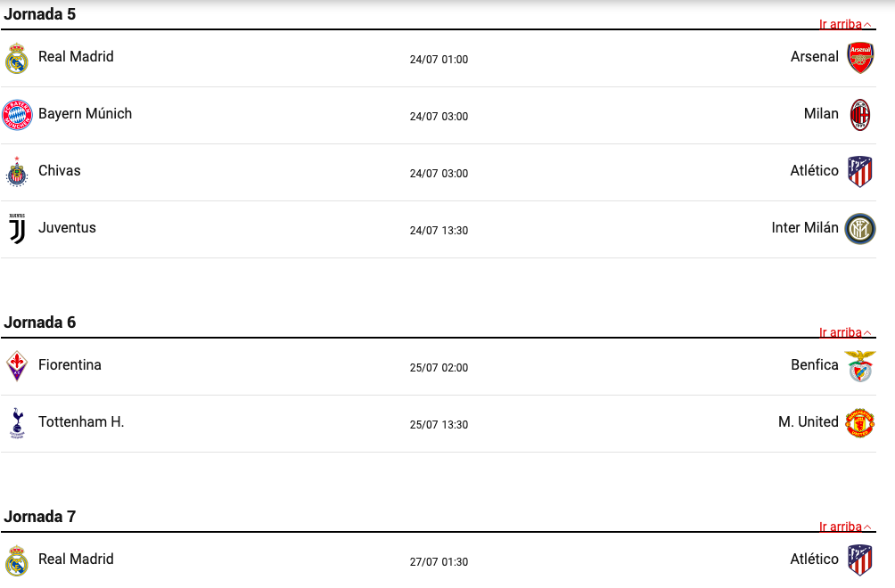Click the Juventus logo

coord(17,229)
